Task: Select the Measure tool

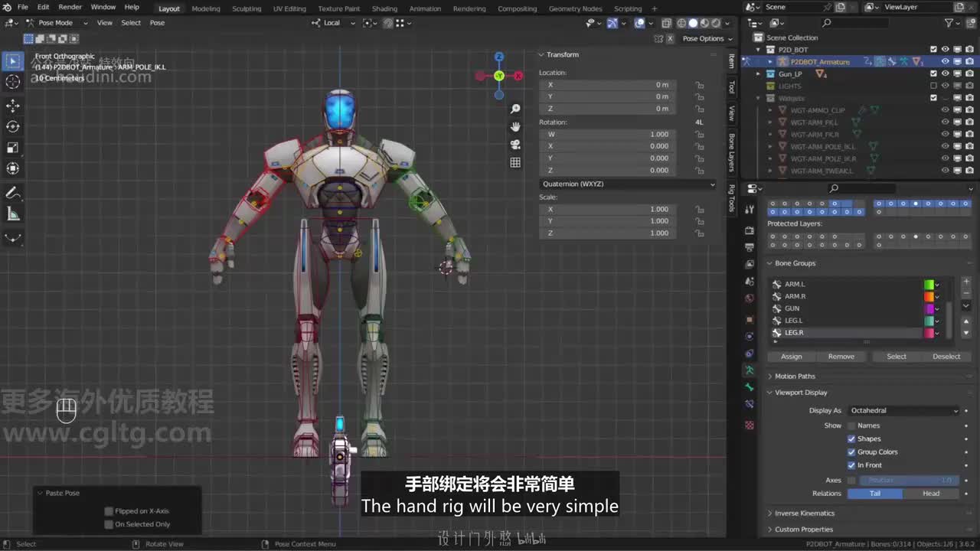Action: [x=13, y=214]
